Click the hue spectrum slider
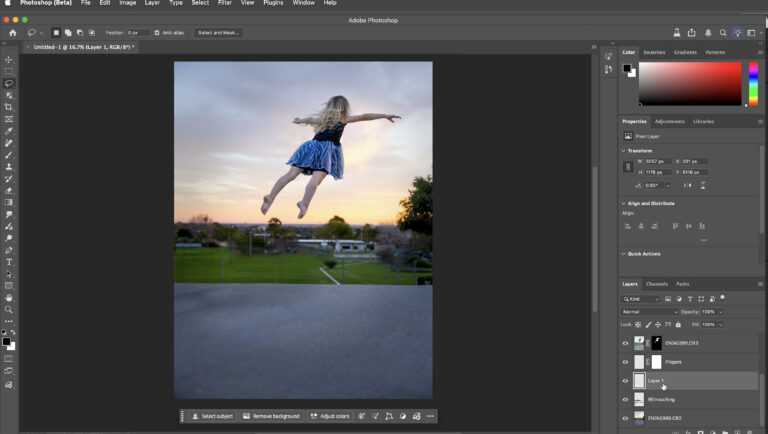 coord(753,84)
